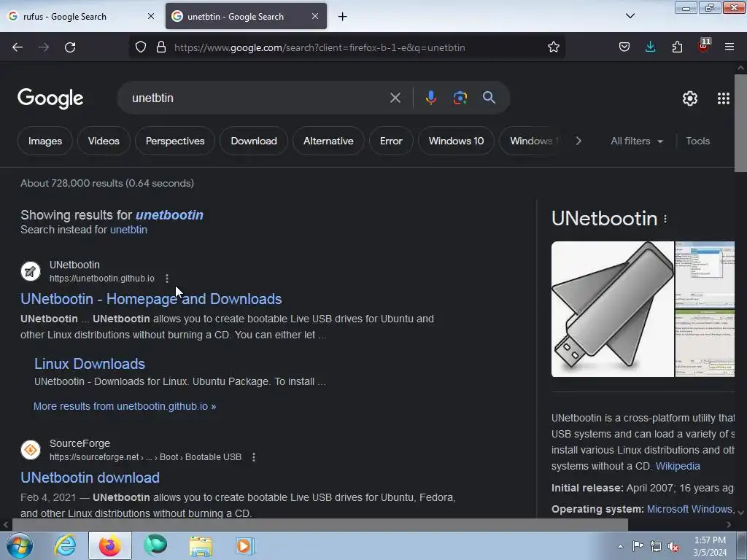Submit search with magnifier icon
This screenshot has height=560, width=747.
click(x=489, y=98)
